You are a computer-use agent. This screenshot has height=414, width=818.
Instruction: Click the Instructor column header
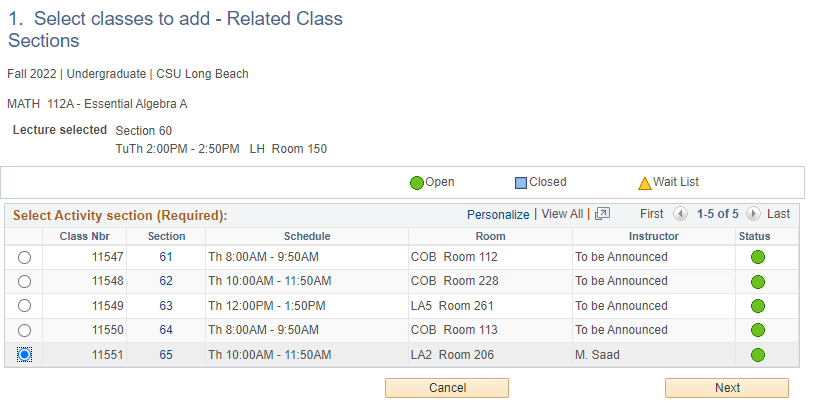click(653, 236)
